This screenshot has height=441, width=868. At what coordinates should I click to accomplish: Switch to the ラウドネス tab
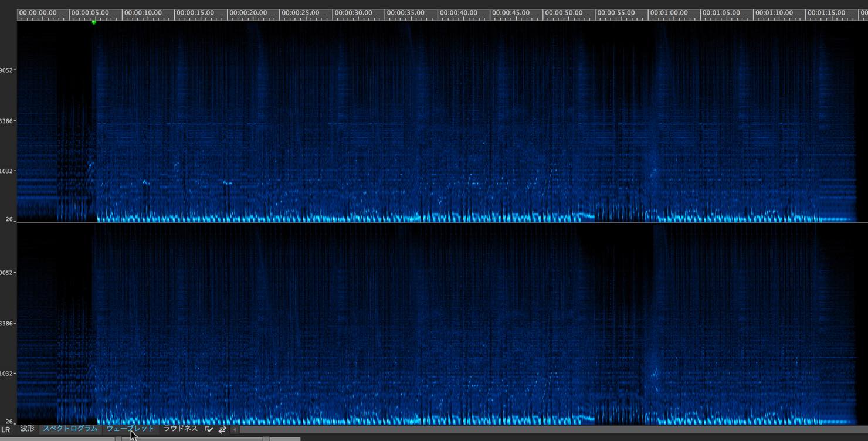(x=181, y=429)
